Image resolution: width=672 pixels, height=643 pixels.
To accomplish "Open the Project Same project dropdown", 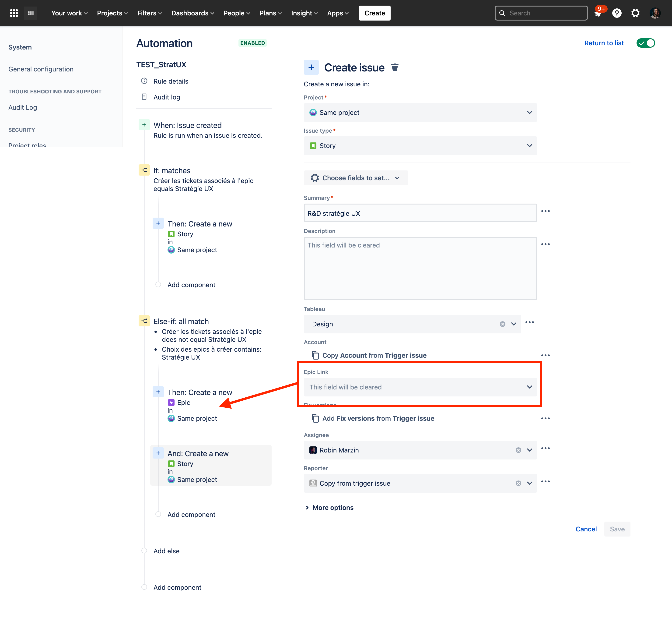I will pos(420,113).
